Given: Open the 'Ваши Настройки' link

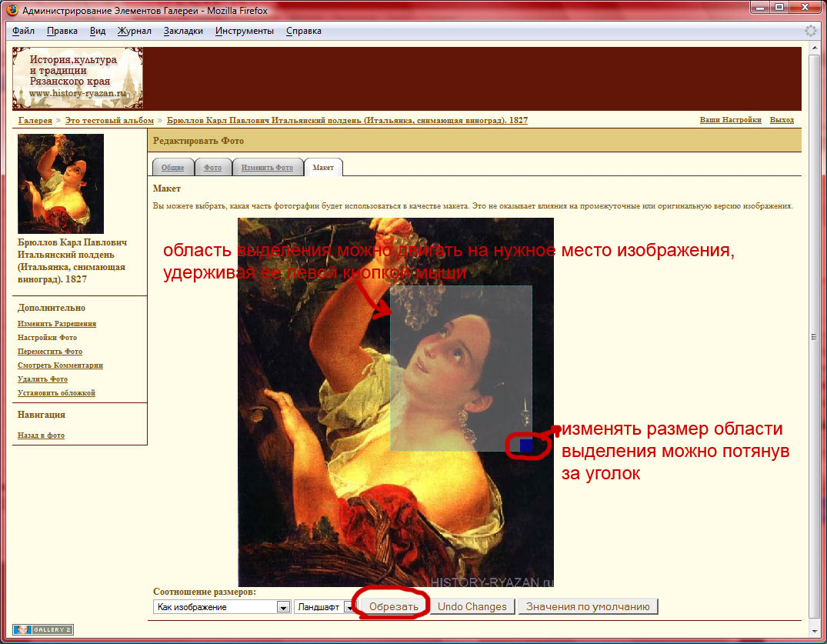Looking at the screenshot, I should click(731, 120).
